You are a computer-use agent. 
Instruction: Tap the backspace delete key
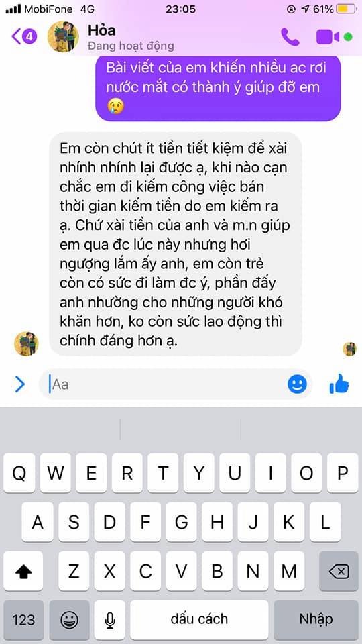tap(339, 571)
